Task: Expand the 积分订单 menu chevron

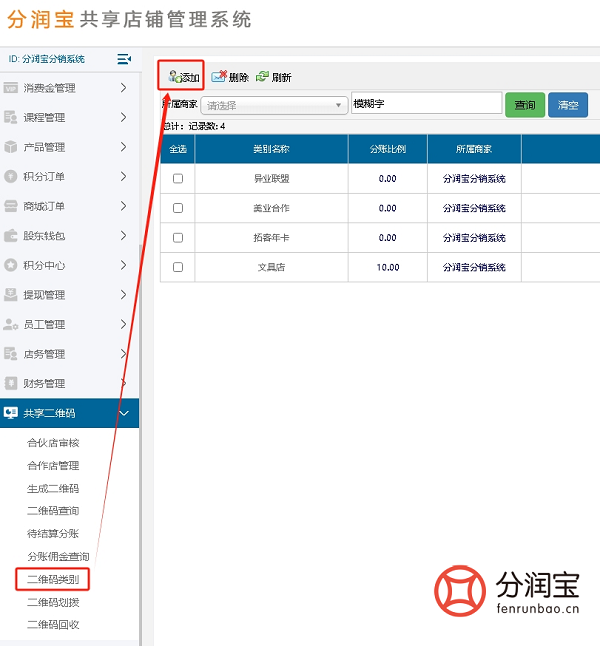Action: click(x=123, y=176)
